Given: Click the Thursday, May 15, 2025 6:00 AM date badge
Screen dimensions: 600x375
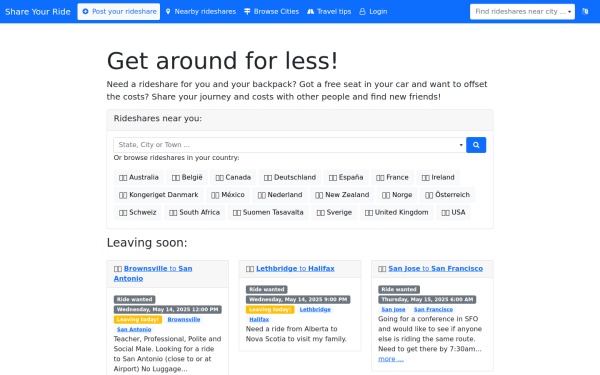Looking at the screenshot, I should [427, 300].
